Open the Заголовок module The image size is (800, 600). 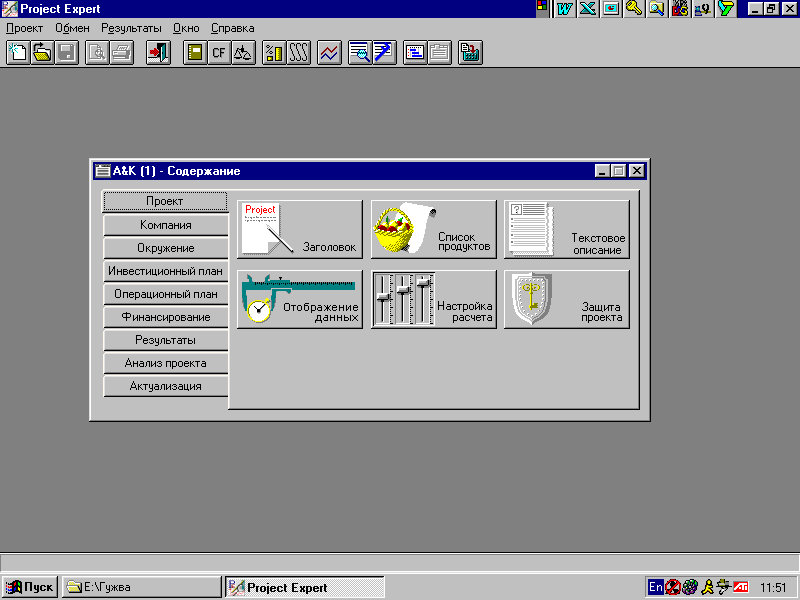pos(300,229)
